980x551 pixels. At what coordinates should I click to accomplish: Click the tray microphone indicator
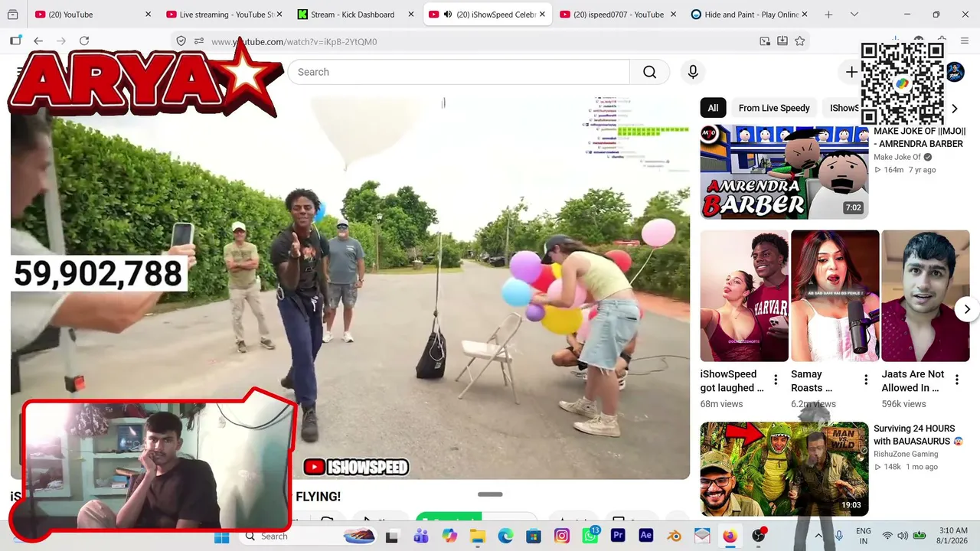click(838, 536)
